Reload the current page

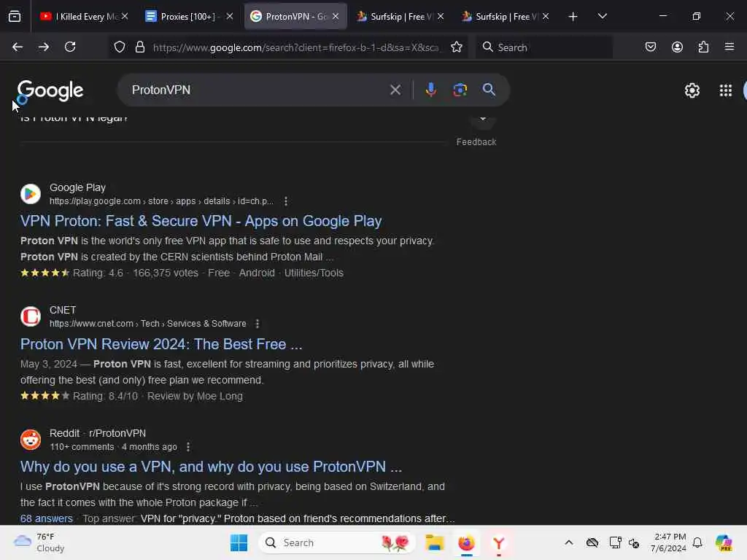click(x=70, y=47)
